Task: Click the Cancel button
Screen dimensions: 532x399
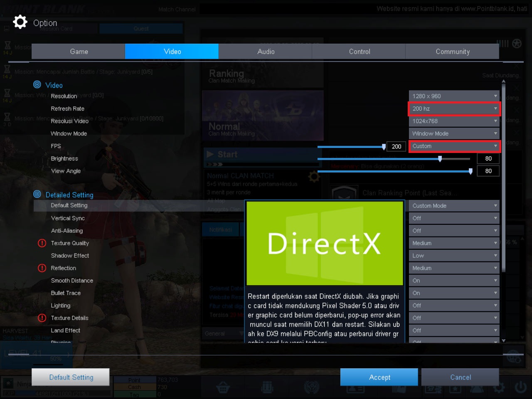Action: [x=460, y=377]
